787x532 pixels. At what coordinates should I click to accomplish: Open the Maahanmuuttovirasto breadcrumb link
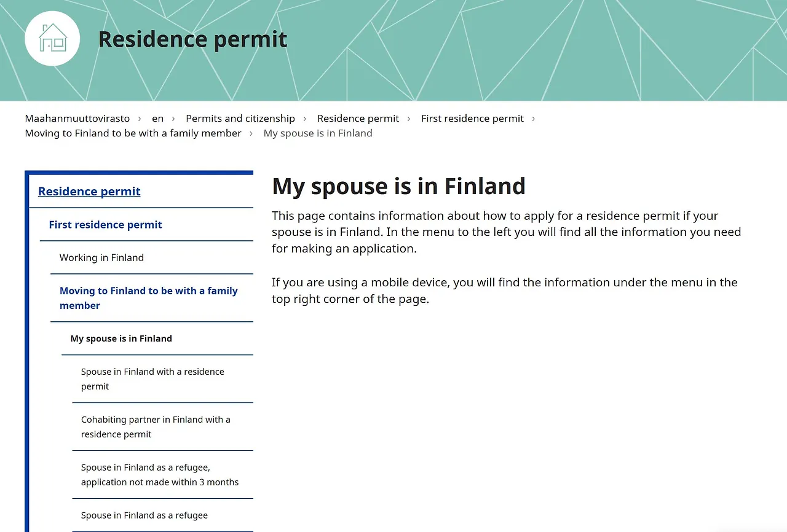click(x=77, y=118)
